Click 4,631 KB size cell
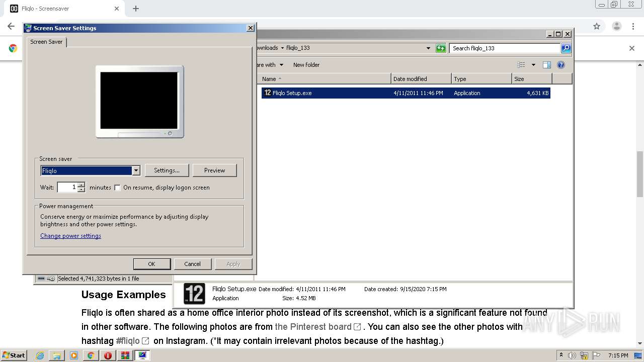This screenshot has width=644, height=362. pos(537,93)
